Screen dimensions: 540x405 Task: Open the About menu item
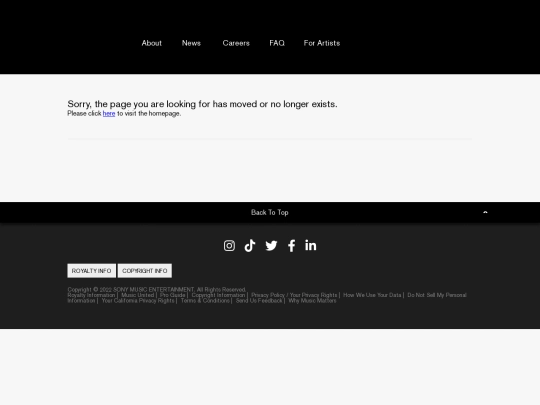point(152,43)
